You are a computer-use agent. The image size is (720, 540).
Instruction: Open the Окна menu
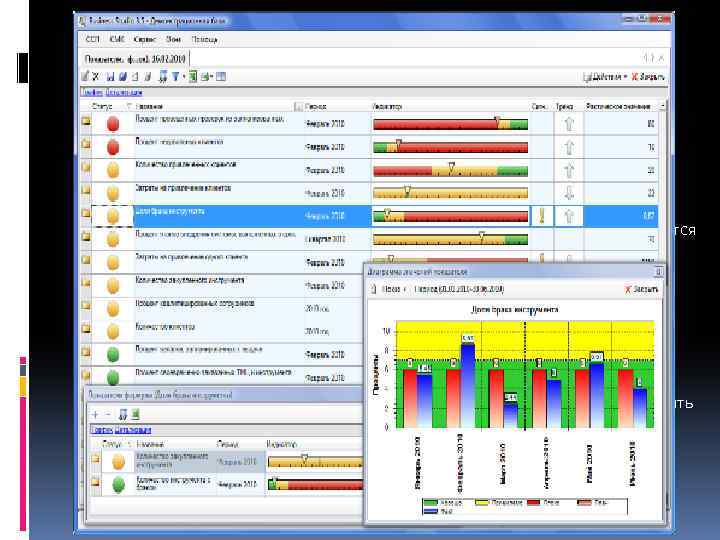coord(173,39)
